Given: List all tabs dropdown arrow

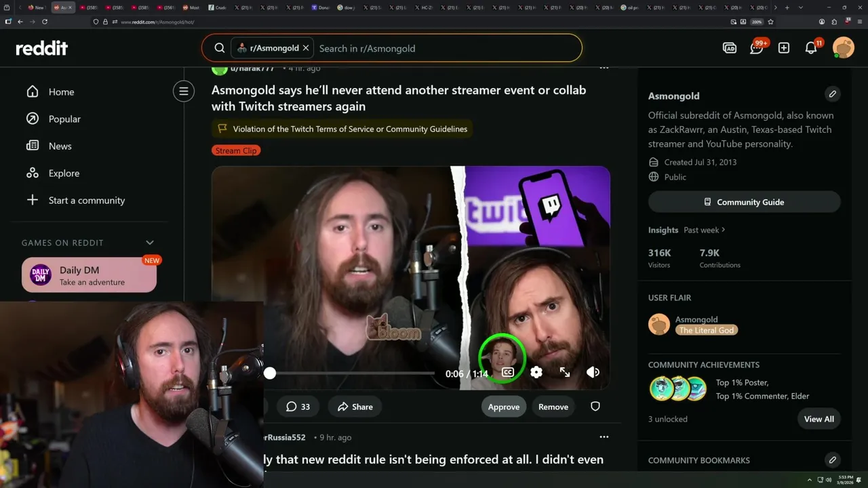Looking at the screenshot, I should (801, 7).
